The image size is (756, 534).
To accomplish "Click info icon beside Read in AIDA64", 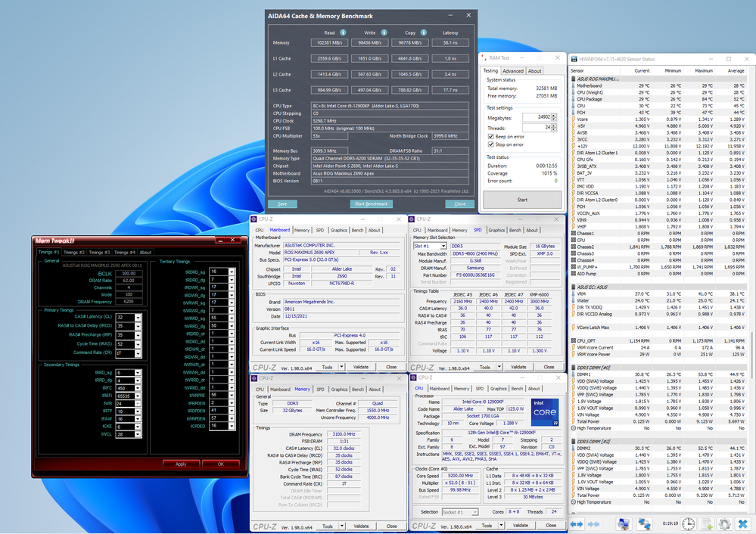I will pos(343,33).
